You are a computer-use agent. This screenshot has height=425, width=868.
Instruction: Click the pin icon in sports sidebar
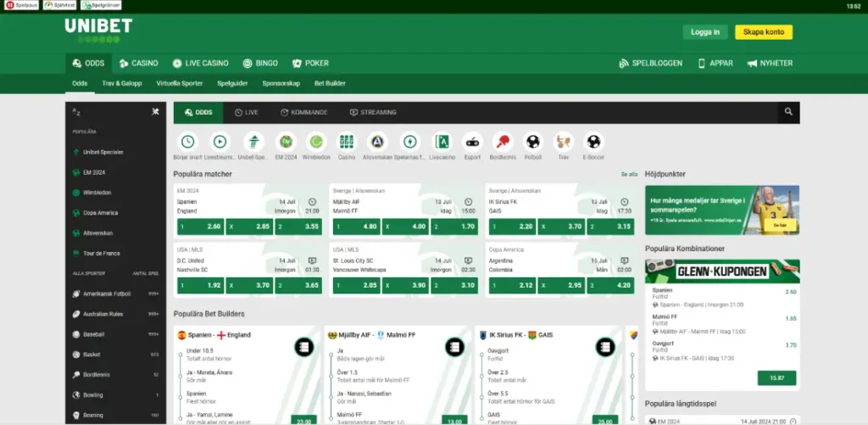(155, 111)
